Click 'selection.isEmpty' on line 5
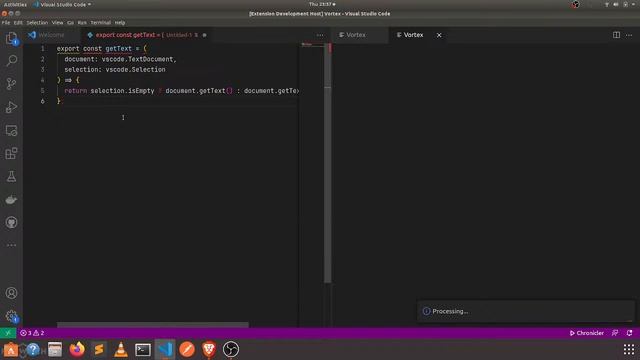Screen dimensions: 640x360 tap(122, 91)
